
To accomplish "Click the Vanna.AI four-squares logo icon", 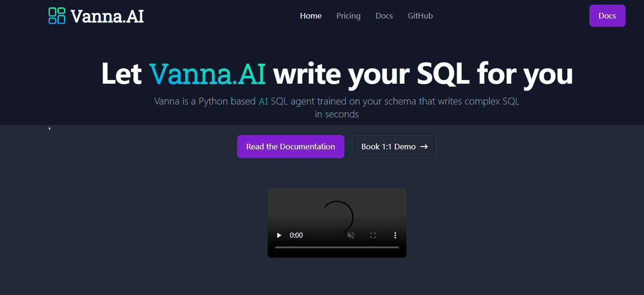I will pos(57,16).
